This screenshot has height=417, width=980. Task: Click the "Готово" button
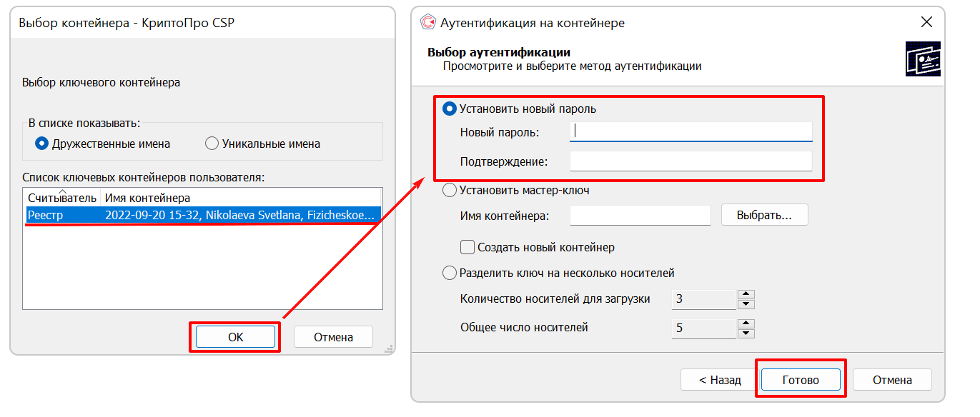tap(801, 380)
